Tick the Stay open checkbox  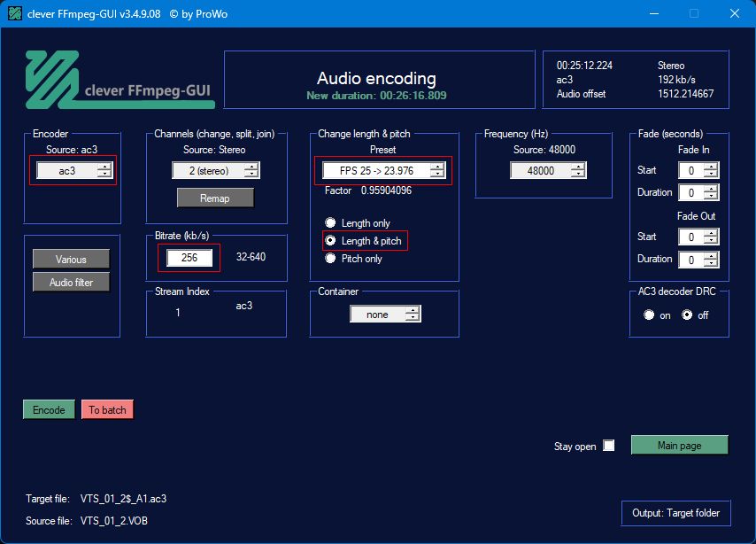[x=609, y=446]
